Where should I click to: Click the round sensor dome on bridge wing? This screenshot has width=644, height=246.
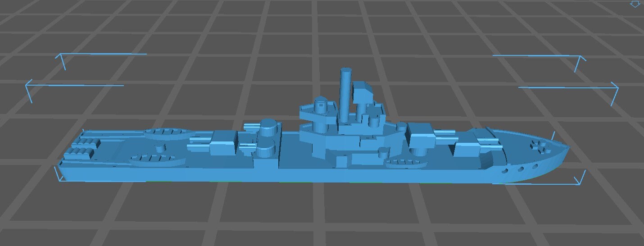[x=321, y=104]
